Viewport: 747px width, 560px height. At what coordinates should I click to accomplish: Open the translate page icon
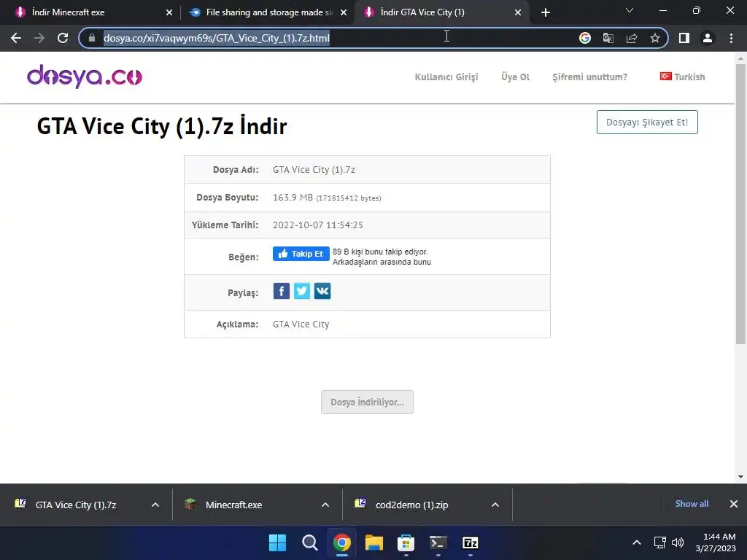tap(608, 38)
